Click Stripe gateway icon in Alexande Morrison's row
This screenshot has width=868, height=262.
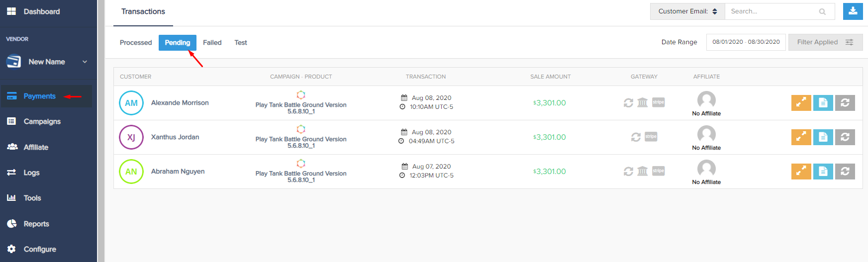point(658,102)
